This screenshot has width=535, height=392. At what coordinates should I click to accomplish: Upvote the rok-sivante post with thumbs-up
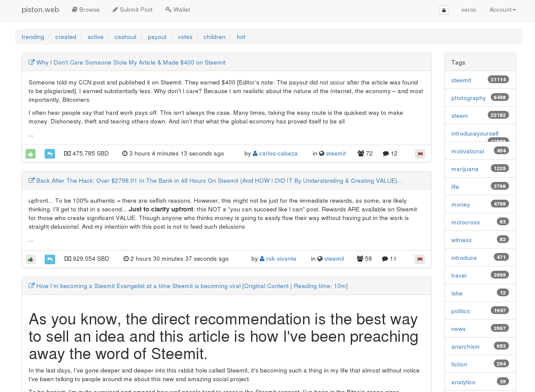(x=30, y=259)
